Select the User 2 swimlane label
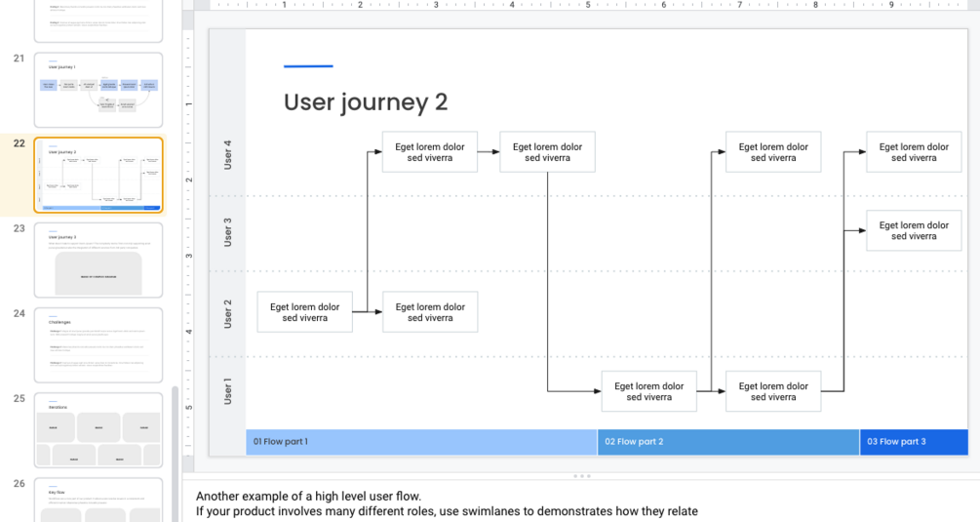This screenshot has height=522, width=980. (227, 314)
